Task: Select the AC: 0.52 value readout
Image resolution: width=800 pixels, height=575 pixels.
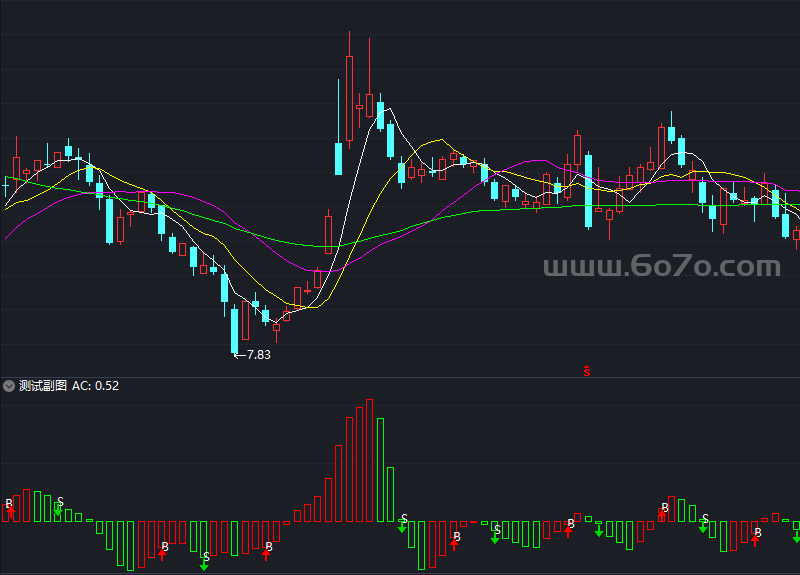Action: [95, 386]
